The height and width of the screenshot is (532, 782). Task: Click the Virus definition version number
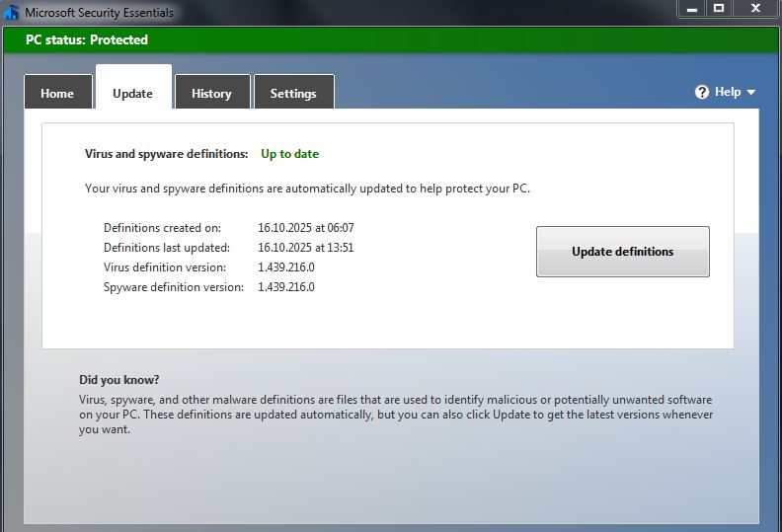(286, 267)
